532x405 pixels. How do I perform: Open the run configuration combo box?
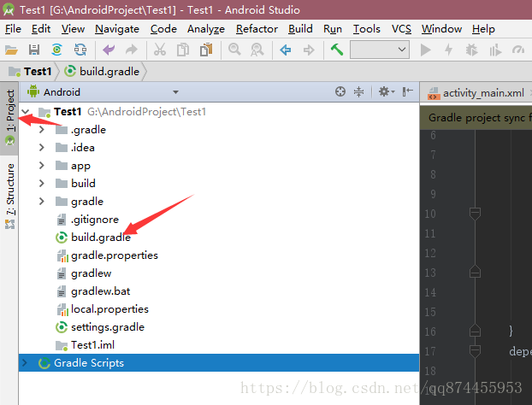pyautogui.click(x=380, y=50)
